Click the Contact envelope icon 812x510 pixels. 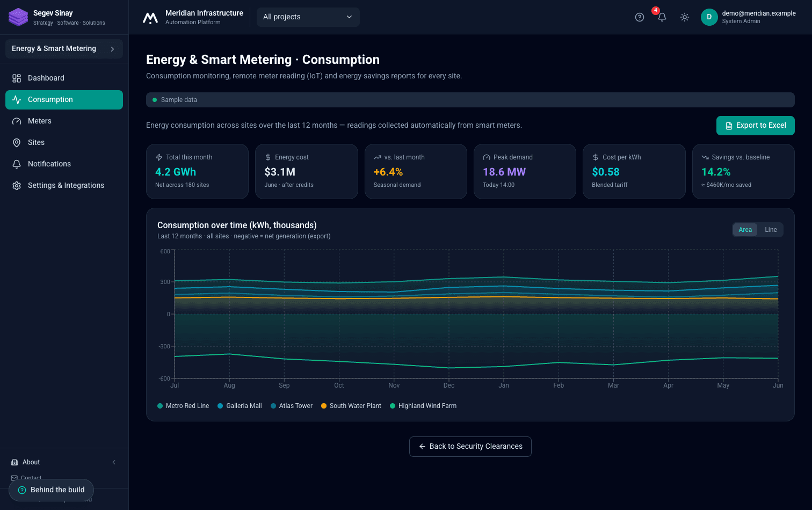point(15,478)
